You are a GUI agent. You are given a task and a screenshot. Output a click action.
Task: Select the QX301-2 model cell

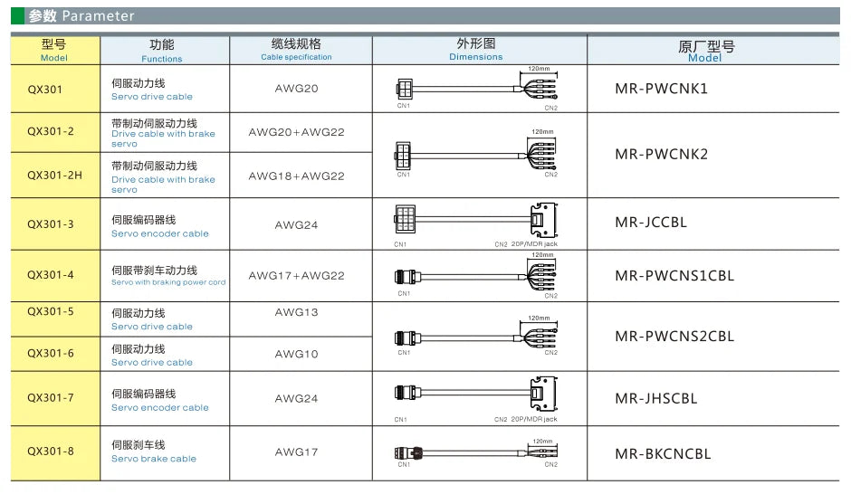point(55,132)
